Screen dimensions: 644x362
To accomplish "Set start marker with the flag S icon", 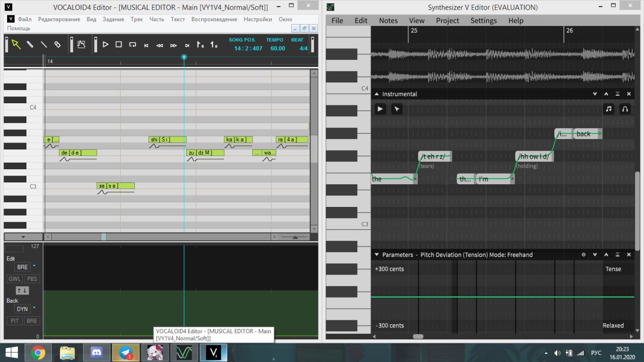I will [x=200, y=44].
